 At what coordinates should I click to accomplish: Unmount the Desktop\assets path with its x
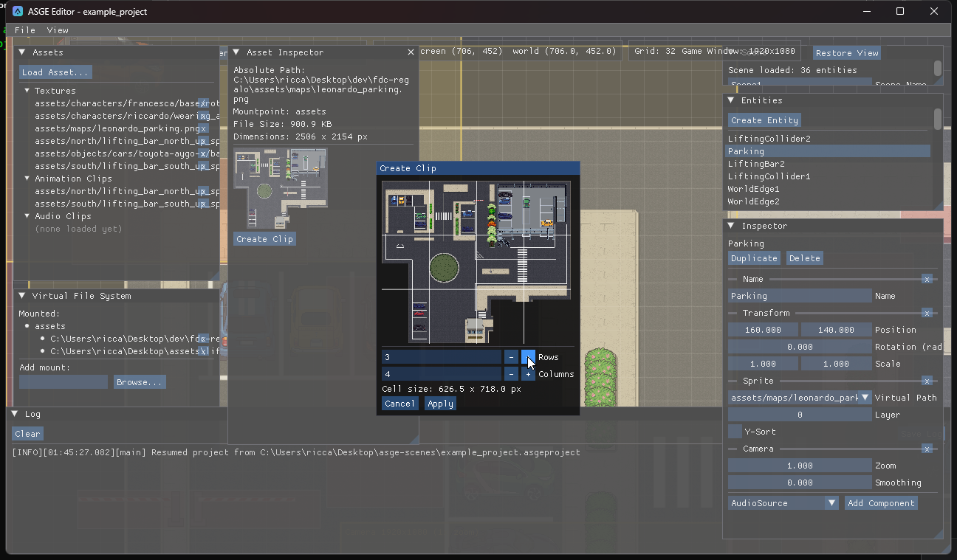click(204, 351)
